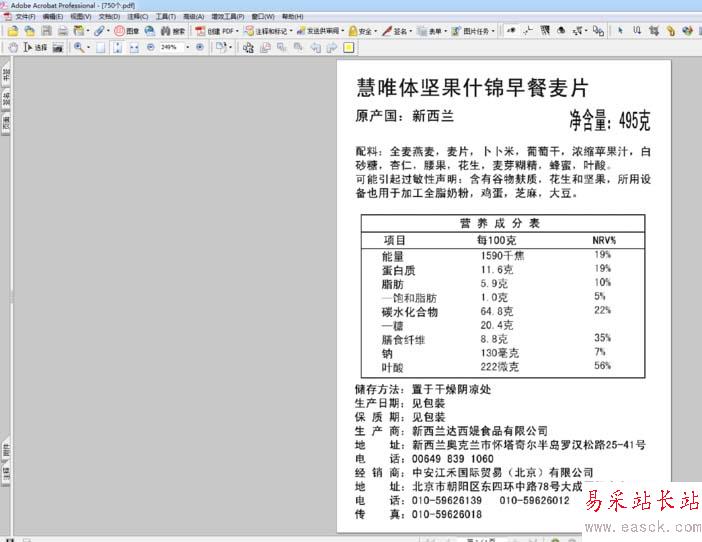
Task: Open the 高级(A) menu
Action: (193, 17)
